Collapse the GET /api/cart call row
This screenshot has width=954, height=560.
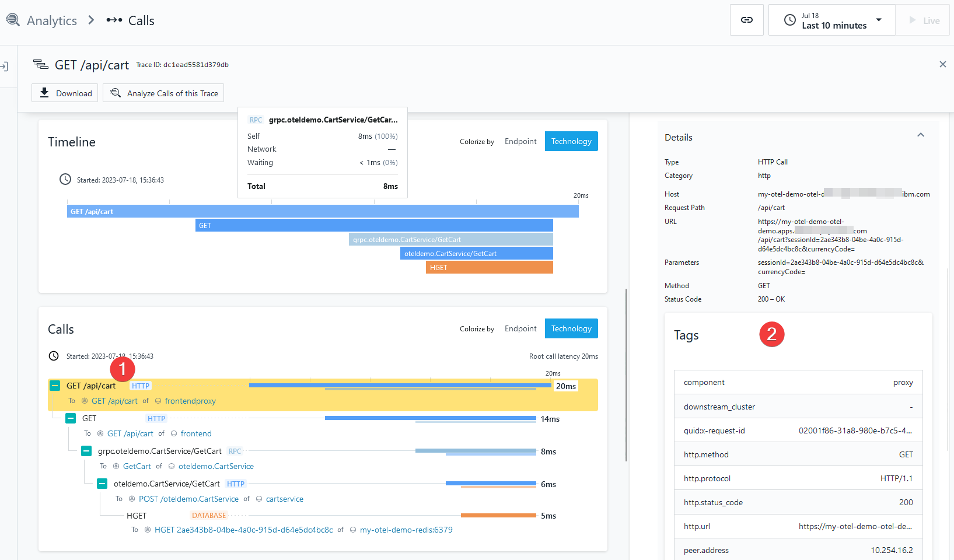pos(55,386)
